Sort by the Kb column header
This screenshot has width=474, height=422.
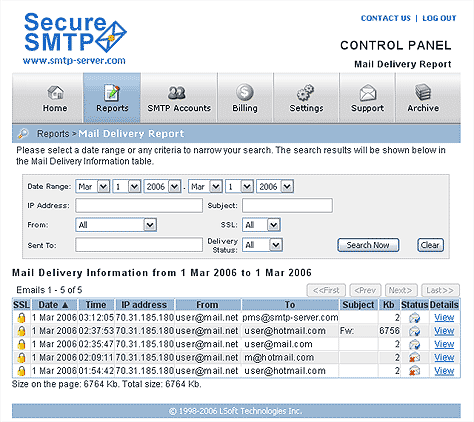coord(389,305)
